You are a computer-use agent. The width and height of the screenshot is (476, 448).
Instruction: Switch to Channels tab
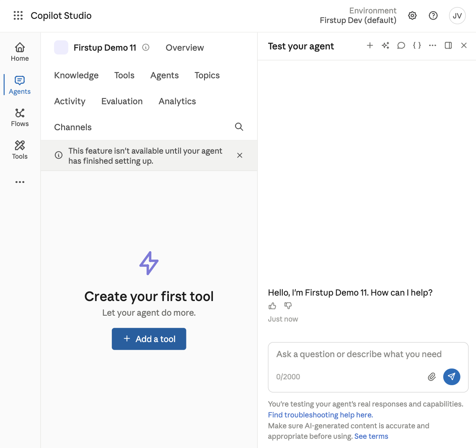click(x=73, y=127)
